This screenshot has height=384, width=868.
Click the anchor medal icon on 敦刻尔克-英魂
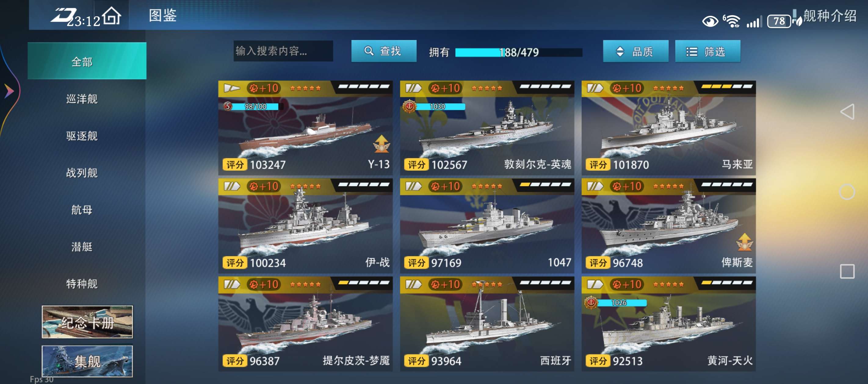409,106
